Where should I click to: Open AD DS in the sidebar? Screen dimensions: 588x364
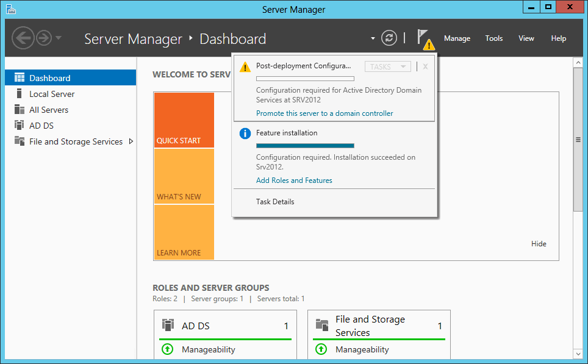[x=71, y=126]
